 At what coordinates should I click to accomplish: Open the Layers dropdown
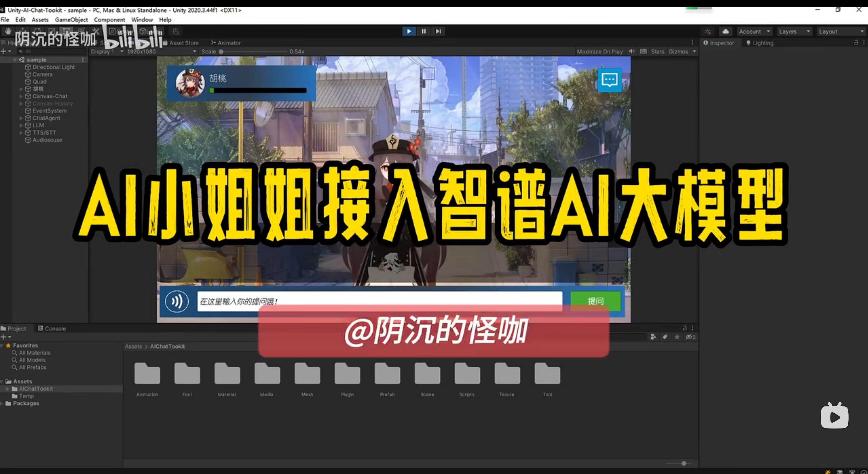tap(794, 32)
